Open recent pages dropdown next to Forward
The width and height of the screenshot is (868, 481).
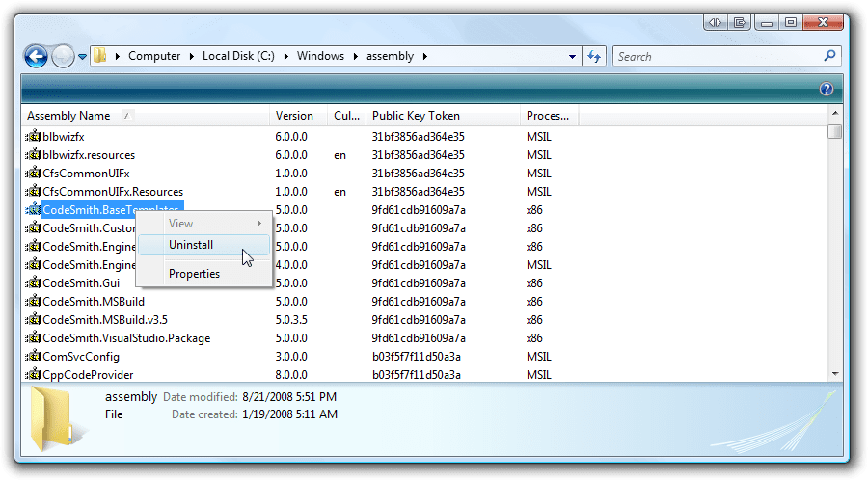(83, 57)
